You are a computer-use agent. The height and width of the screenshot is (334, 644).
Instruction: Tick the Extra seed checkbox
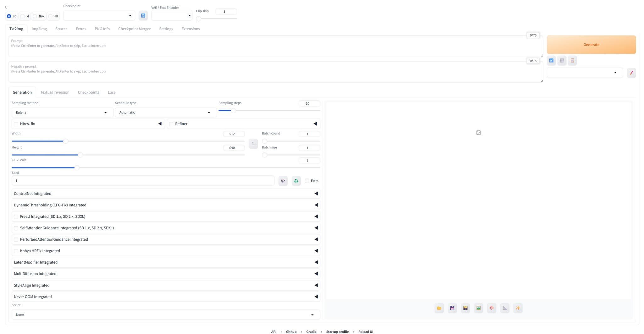tap(307, 181)
